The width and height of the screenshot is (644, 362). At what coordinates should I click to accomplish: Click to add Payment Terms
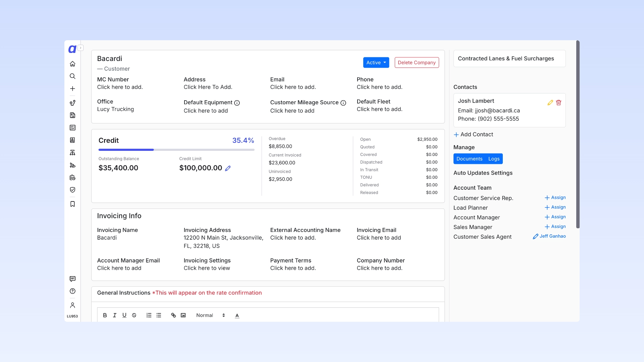(x=293, y=268)
